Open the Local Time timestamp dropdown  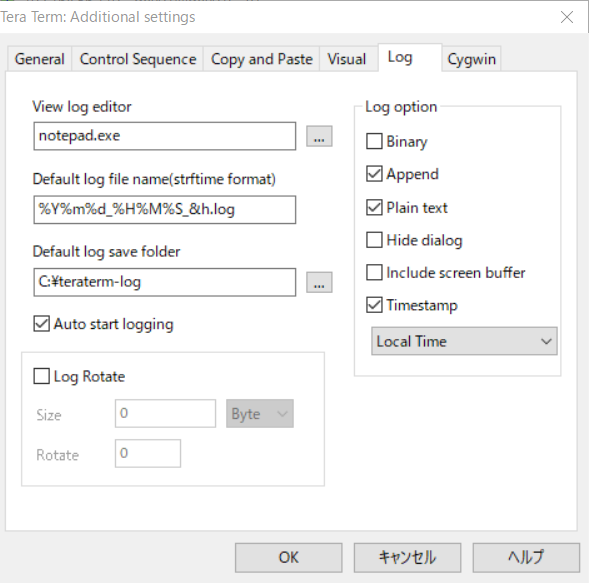click(x=464, y=341)
